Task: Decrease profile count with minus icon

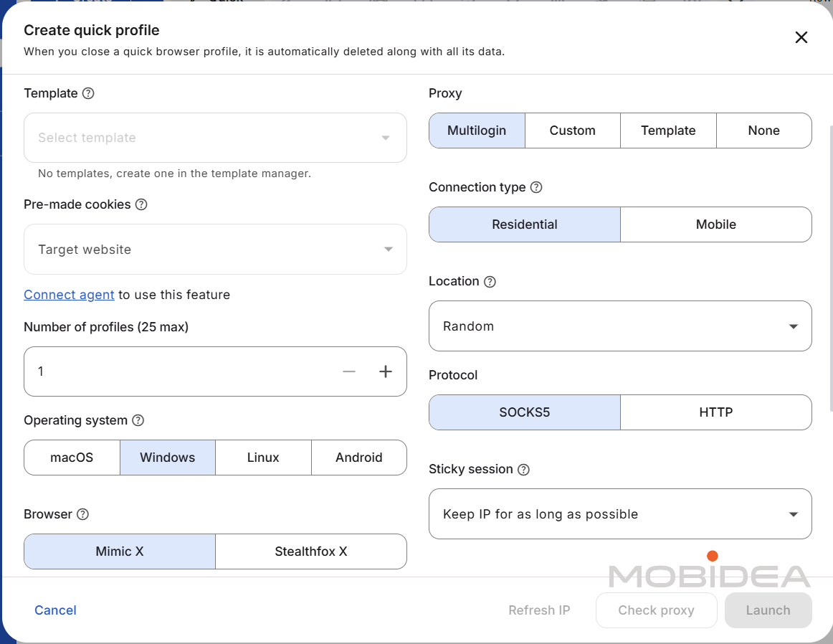Action: pyautogui.click(x=349, y=371)
